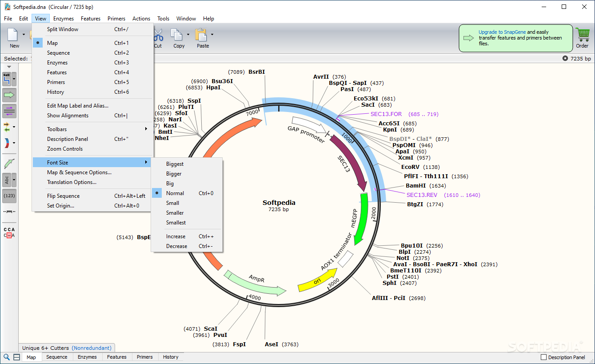Toggle the Show Features green arrow icon
The height and width of the screenshot is (364, 595).
[x=9, y=95]
